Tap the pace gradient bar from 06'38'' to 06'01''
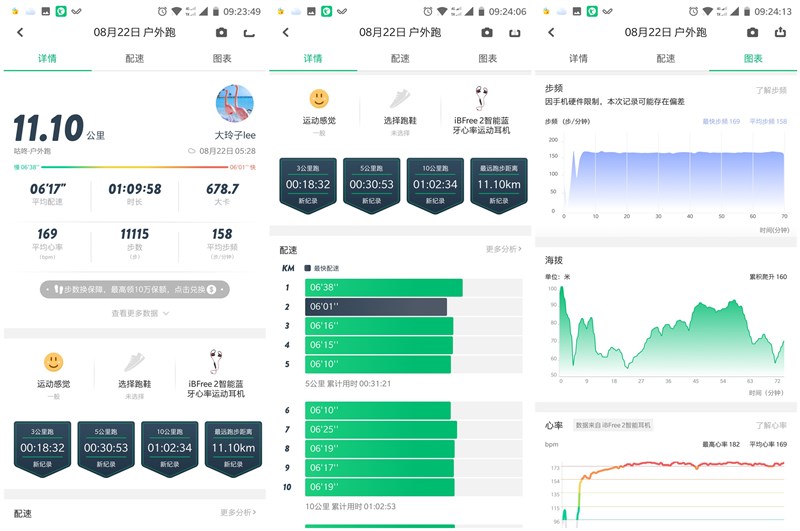800x531 pixels. tap(135, 167)
